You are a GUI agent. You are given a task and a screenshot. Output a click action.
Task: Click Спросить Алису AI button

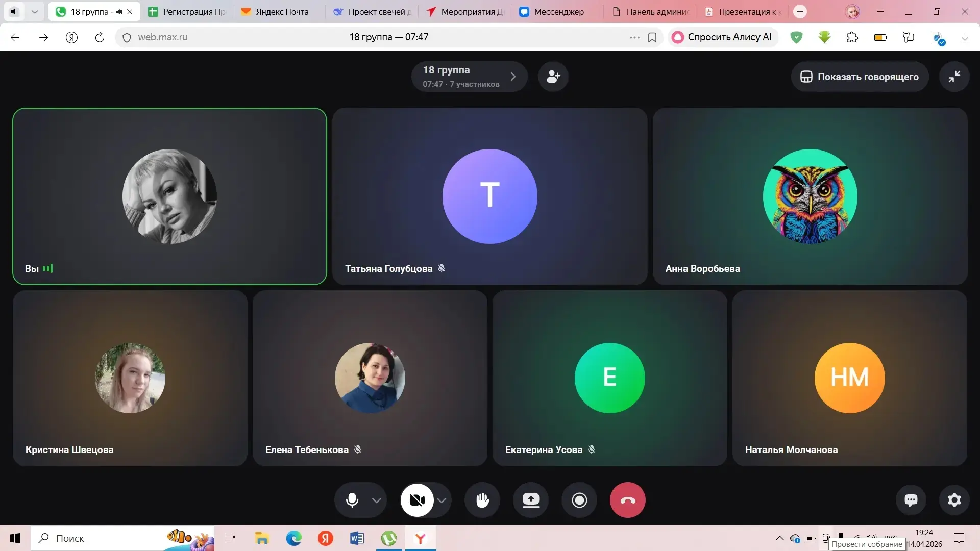[722, 37]
